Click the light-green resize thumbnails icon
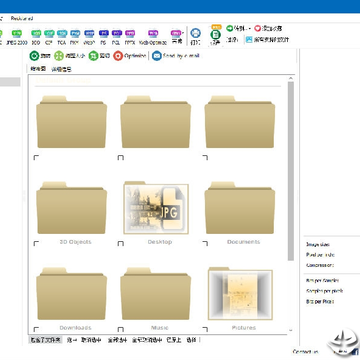 click(x=59, y=56)
